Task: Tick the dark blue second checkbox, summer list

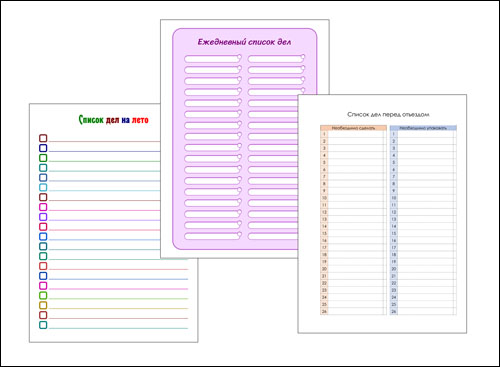Action: point(43,148)
